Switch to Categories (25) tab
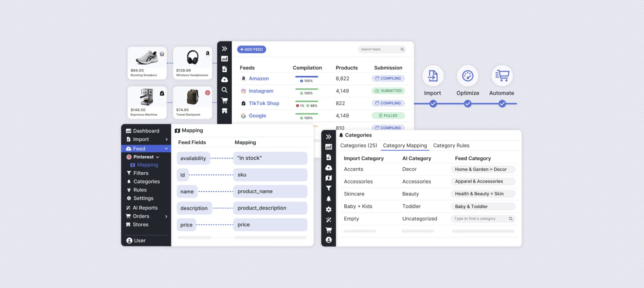Viewport: 644px width, 288px height. coord(359,146)
